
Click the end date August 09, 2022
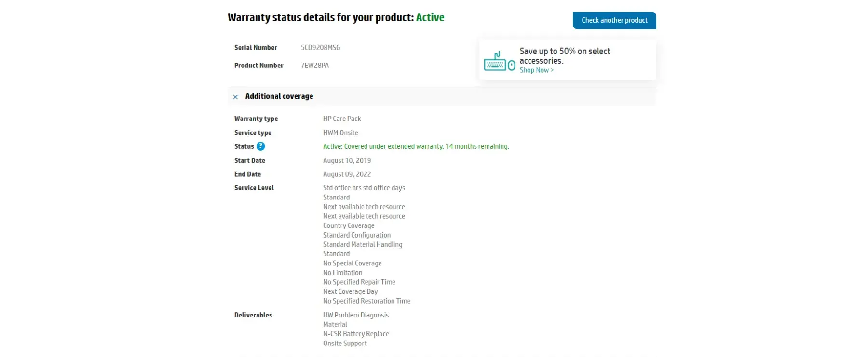pos(347,174)
